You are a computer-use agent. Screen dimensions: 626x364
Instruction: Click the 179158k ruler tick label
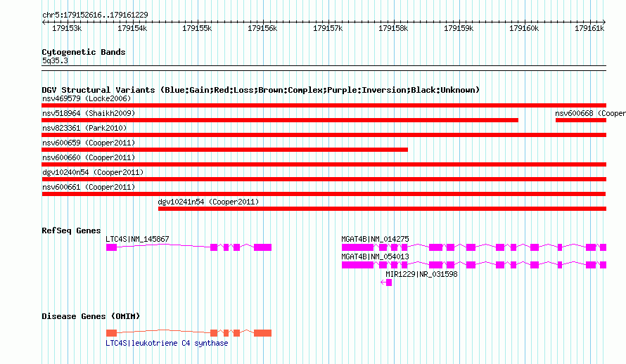(x=393, y=28)
